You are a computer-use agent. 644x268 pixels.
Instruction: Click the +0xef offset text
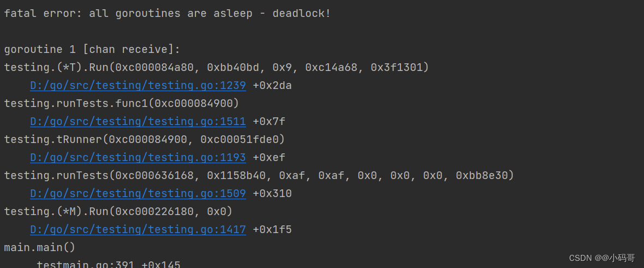(x=269, y=158)
